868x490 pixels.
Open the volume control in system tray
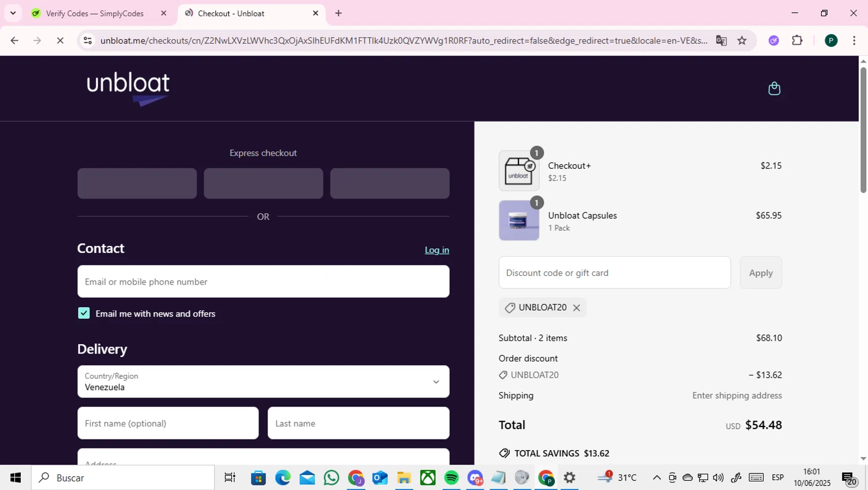718,478
